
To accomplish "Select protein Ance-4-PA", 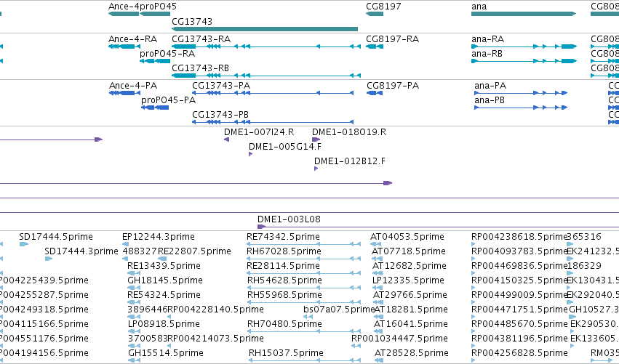I will tap(125, 93).
